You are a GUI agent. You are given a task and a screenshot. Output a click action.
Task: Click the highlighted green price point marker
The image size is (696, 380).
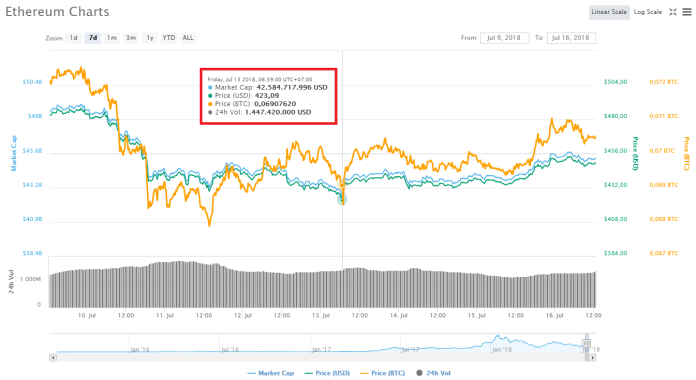click(342, 200)
